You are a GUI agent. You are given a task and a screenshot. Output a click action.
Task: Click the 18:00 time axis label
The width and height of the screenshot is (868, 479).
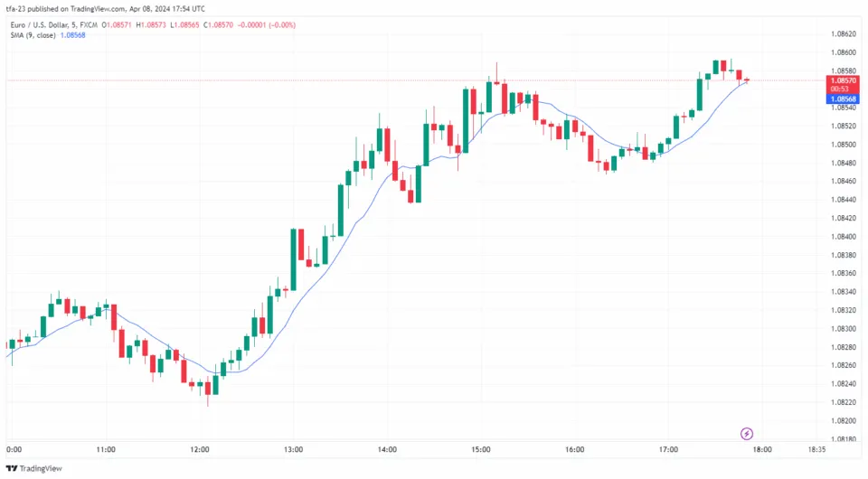[761, 449]
